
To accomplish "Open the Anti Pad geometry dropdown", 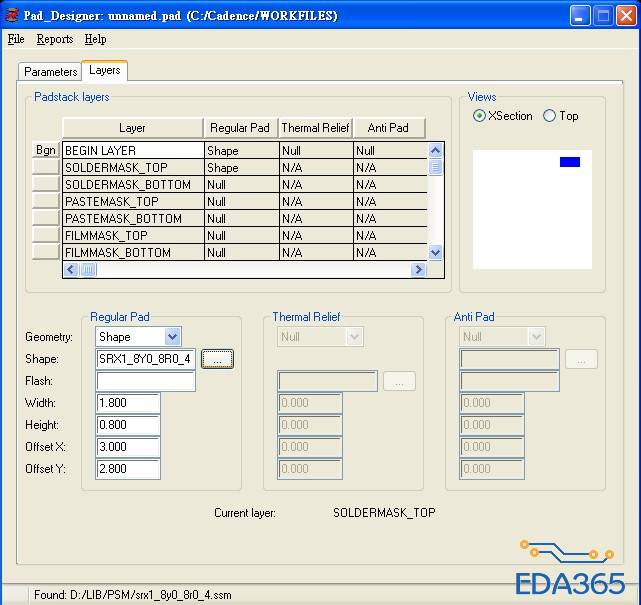I will tap(536, 337).
